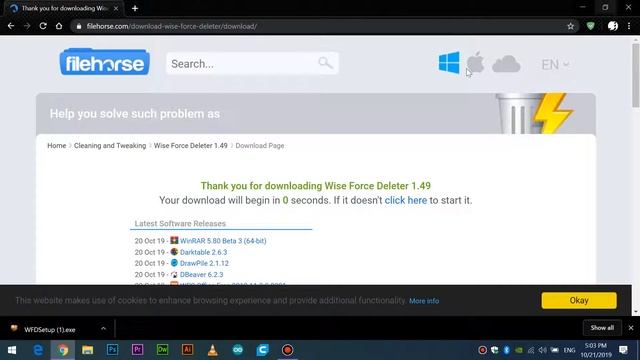Open Chrome three-dot menu
The width and height of the screenshot is (640, 360).
pyautogui.click(x=629, y=26)
